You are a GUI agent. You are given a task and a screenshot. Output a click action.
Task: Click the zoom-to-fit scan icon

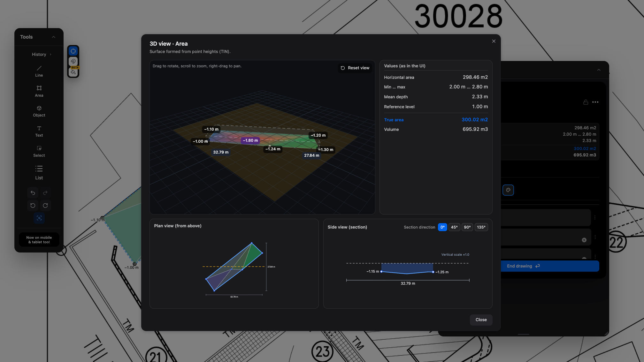pyautogui.click(x=39, y=218)
